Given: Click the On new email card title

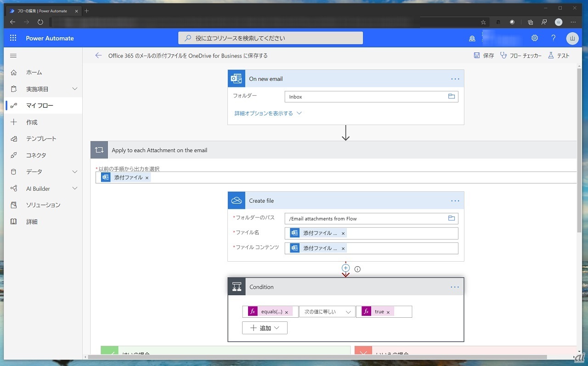Looking at the screenshot, I should click(x=266, y=79).
